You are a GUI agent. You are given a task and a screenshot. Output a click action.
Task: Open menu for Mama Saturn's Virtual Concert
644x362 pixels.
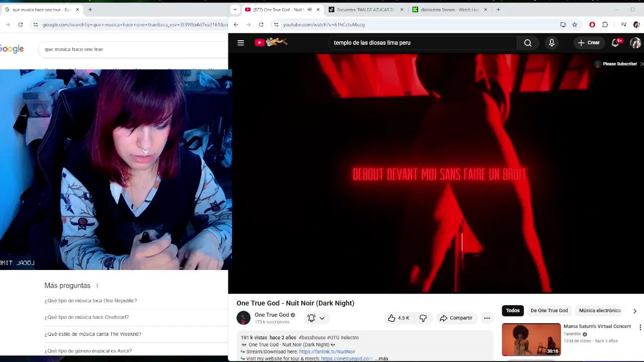640,327
